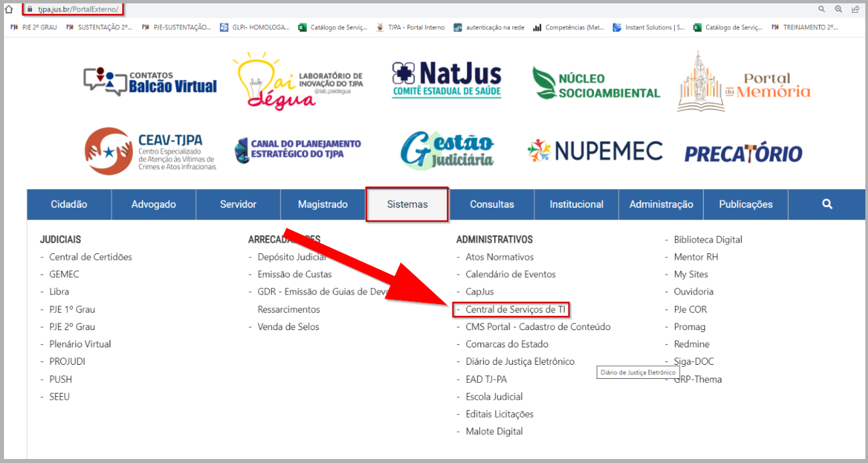This screenshot has width=868, height=463.
Task: Open the Canal do Planejamento Estratégico banner
Action: pyautogui.click(x=298, y=150)
